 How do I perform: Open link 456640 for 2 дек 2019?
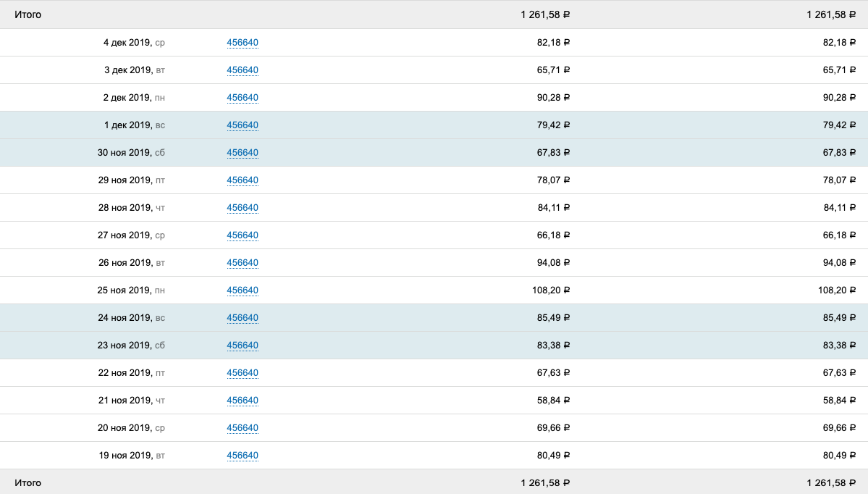(243, 98)
